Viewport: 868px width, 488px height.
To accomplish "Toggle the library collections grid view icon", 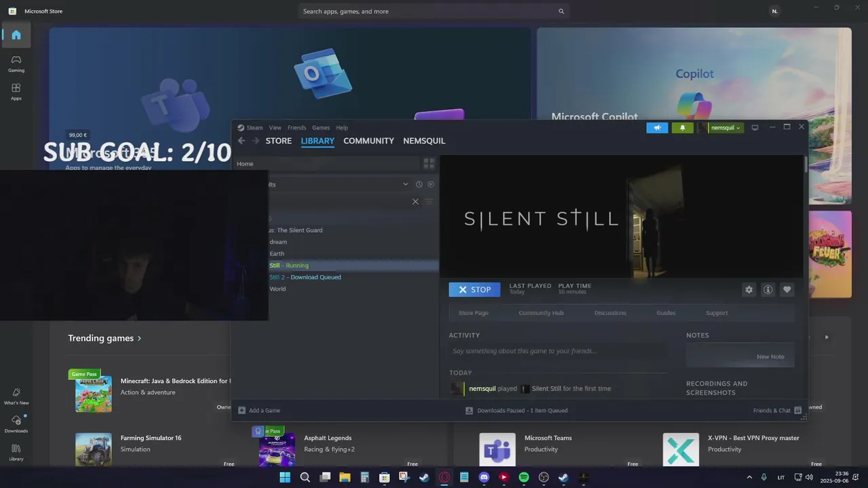I will (x=429, y=163).
